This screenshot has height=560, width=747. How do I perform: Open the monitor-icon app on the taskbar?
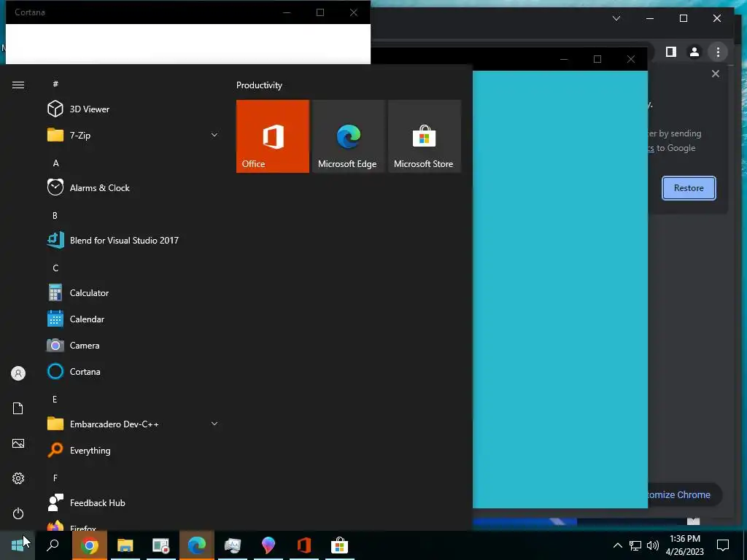click(x=233, y=545)
